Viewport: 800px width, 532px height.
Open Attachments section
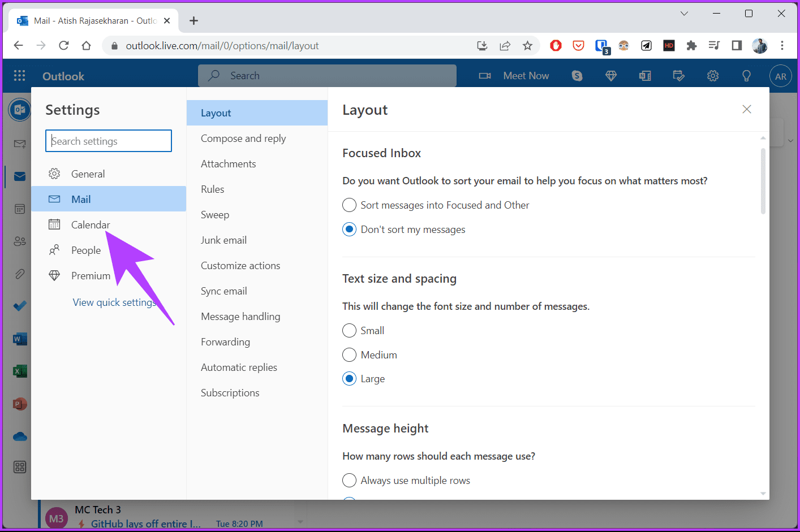click(257, 163)
